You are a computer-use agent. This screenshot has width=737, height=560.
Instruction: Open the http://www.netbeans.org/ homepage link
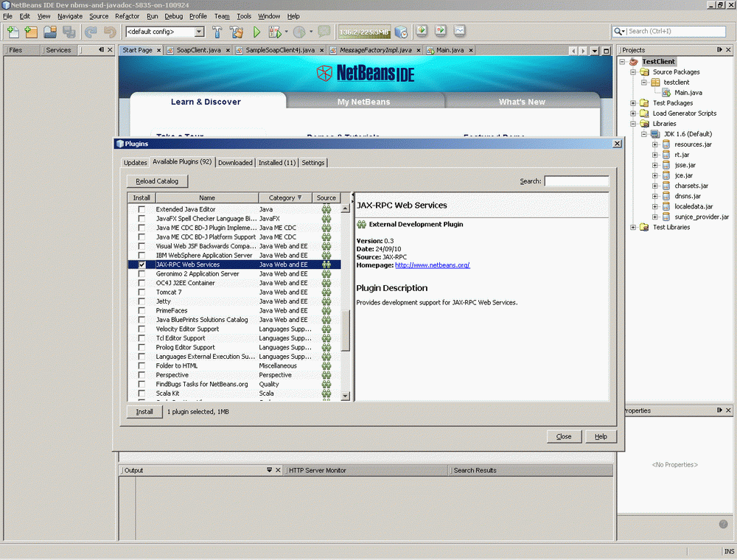pos(433,265)
